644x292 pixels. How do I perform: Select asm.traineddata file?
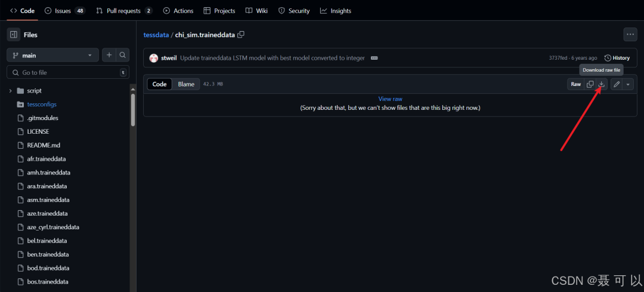[x=48, y=200]
